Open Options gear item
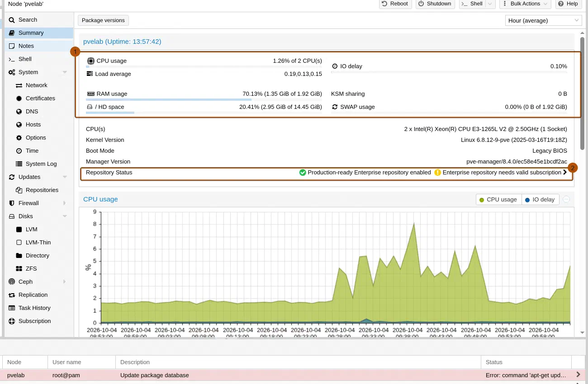The width and height of the screenshot is (588, 384). pos(39,138)
